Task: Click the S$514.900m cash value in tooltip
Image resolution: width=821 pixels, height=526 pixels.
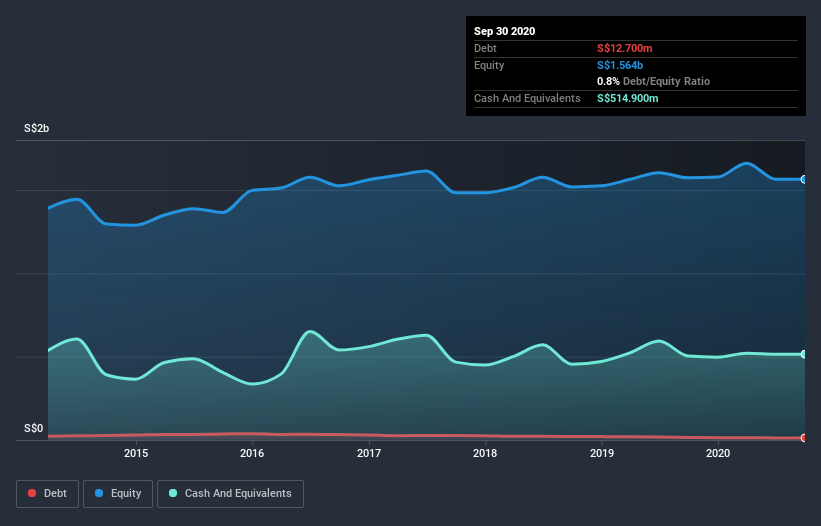Action: pos(628,98)
